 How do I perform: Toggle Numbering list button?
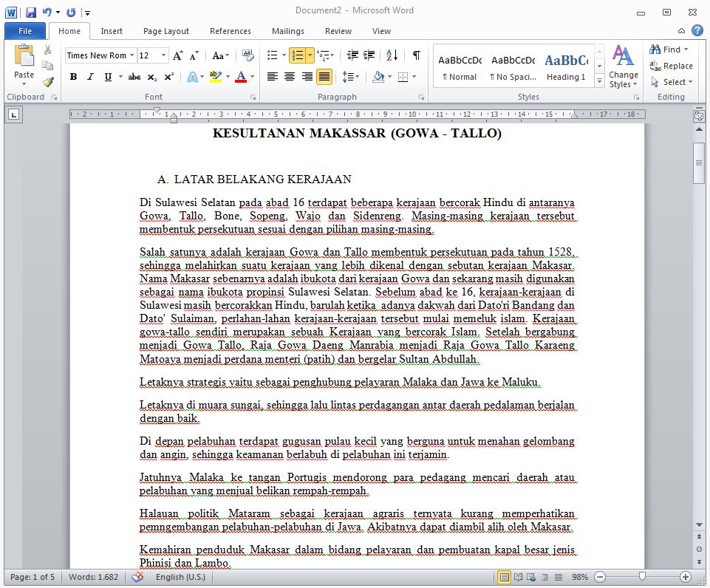click(298, 55)
